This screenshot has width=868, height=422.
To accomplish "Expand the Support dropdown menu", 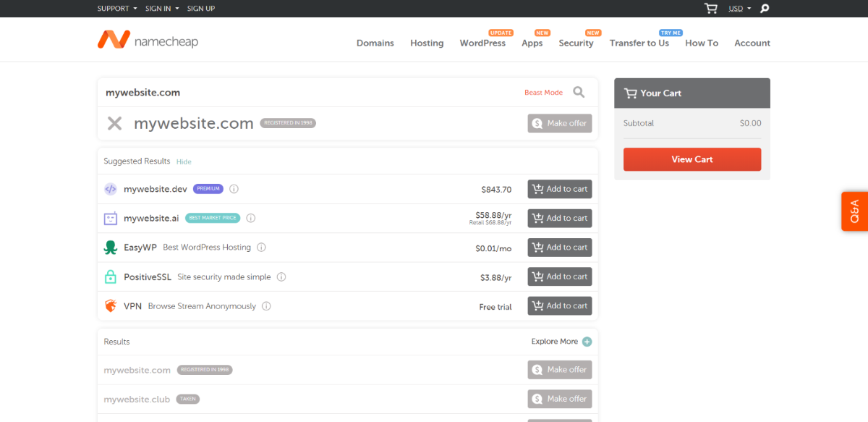I will click(117, 9).
